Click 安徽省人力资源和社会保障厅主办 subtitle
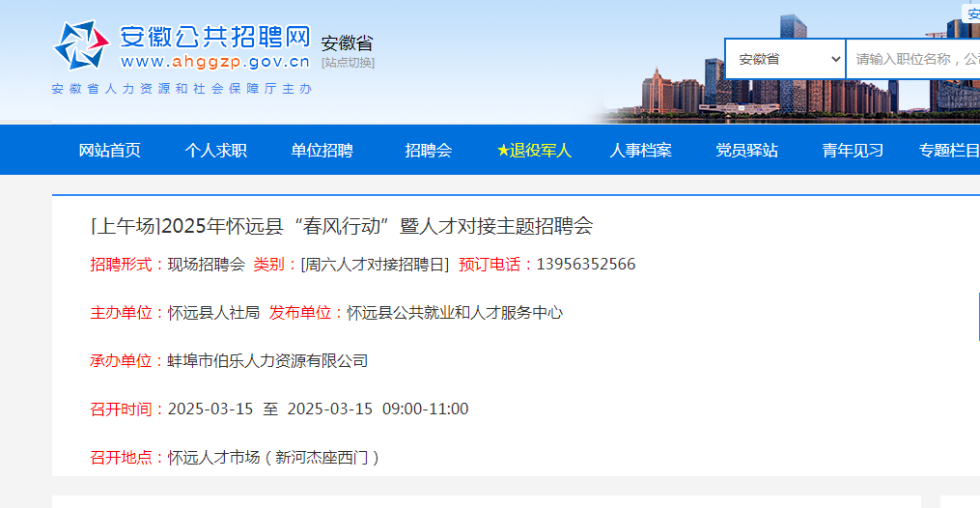980x508 pixels. pos(182,89)
